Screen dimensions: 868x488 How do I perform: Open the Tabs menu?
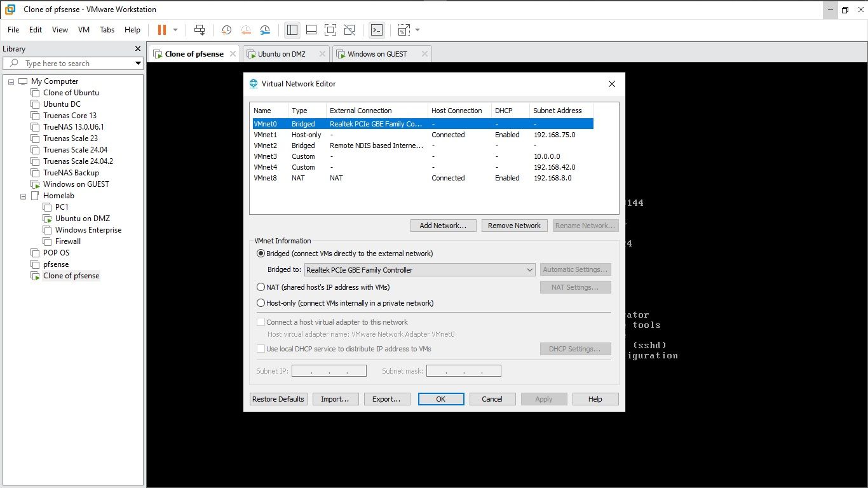107,30
